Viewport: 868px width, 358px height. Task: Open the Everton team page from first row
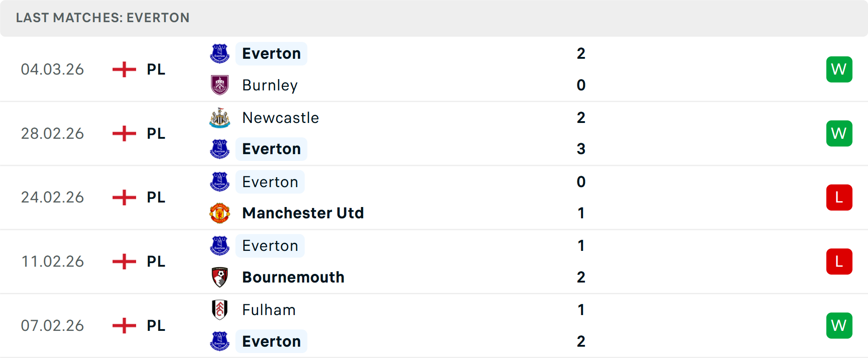(x=271, y=53)
